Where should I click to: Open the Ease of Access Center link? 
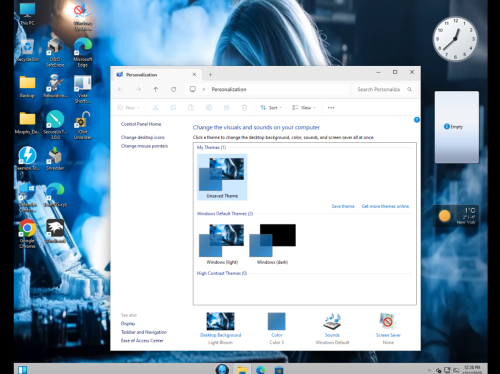click(142, 341)
